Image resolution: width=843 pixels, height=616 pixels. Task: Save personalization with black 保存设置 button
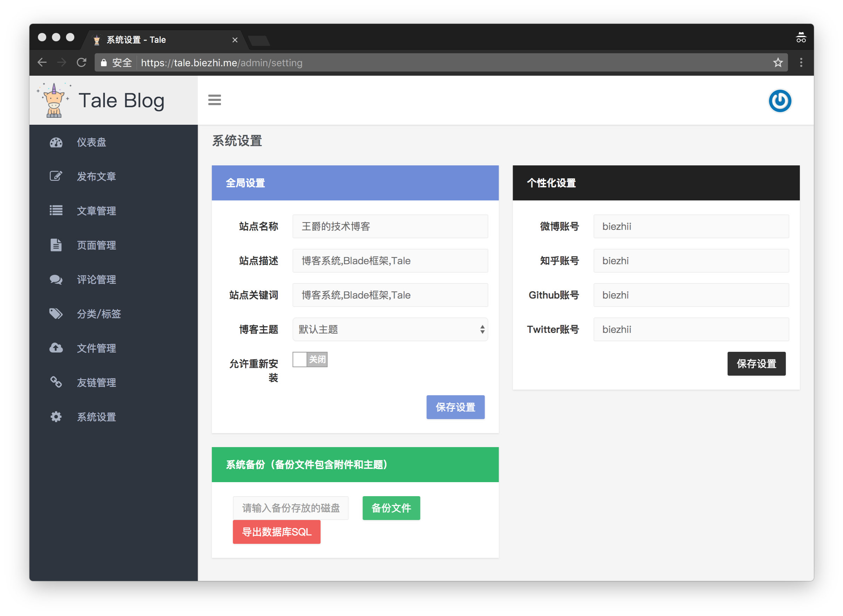(x=756, y=364)
